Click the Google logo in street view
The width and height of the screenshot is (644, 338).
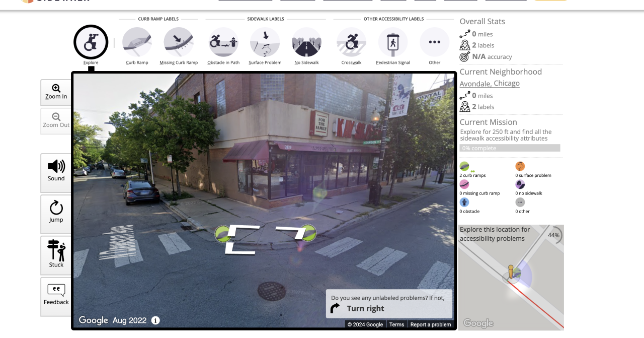(94, 320)
